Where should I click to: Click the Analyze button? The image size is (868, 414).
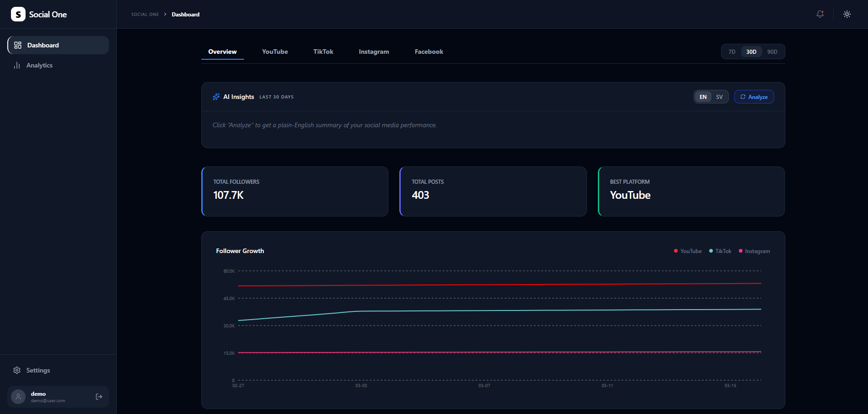point(753,97)
